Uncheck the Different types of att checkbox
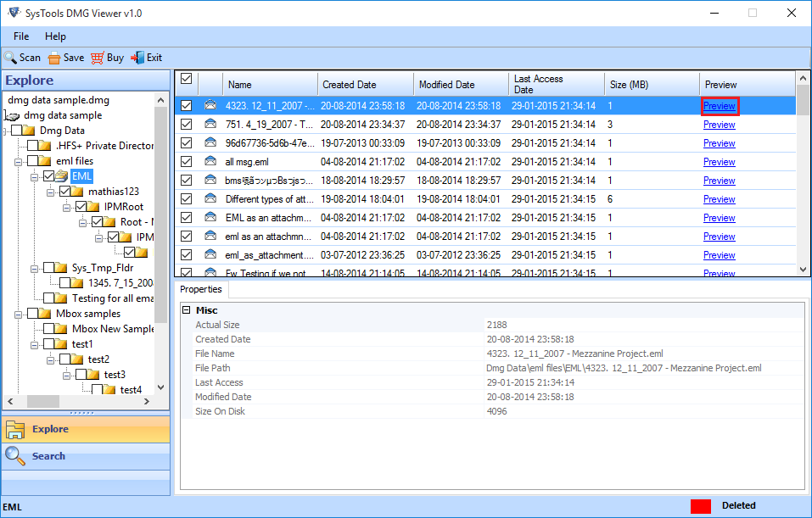Viewport: 812px width, 518px height. (187, 198)
